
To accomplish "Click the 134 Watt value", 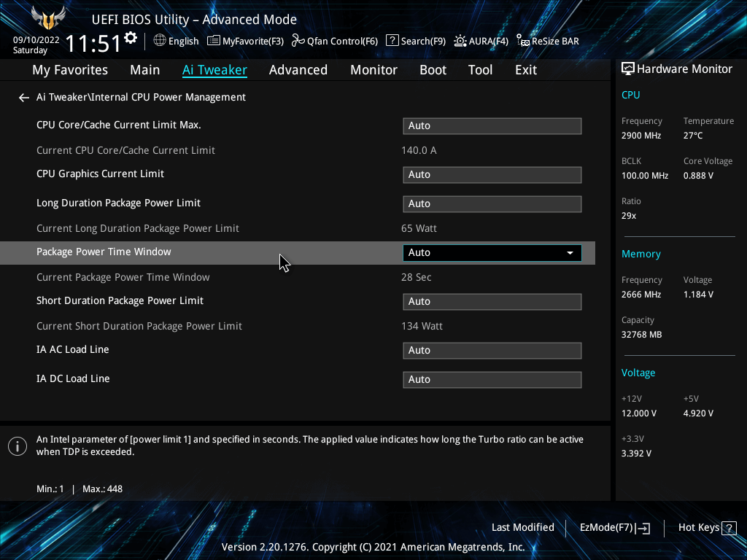I will [422, 326].
